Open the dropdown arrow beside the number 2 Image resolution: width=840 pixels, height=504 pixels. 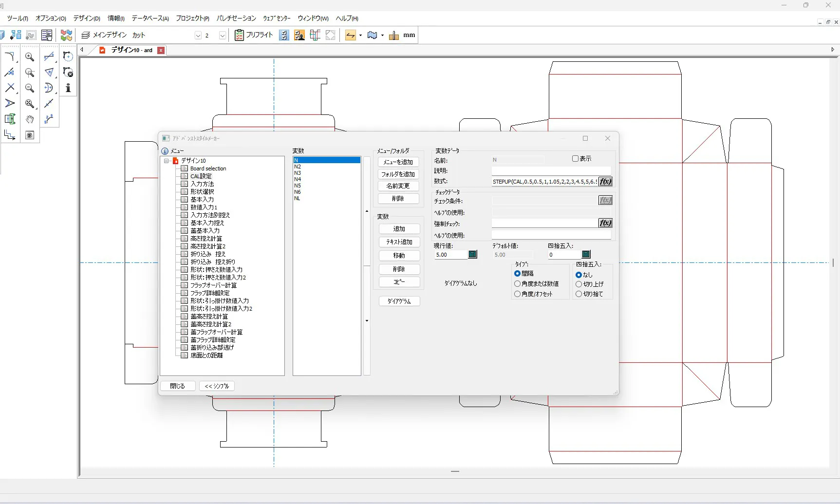222,36
